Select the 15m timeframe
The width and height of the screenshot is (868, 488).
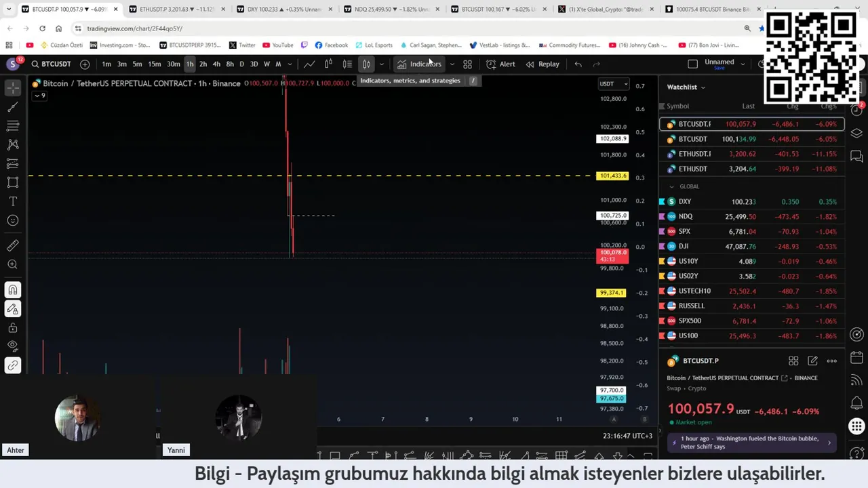155,64
